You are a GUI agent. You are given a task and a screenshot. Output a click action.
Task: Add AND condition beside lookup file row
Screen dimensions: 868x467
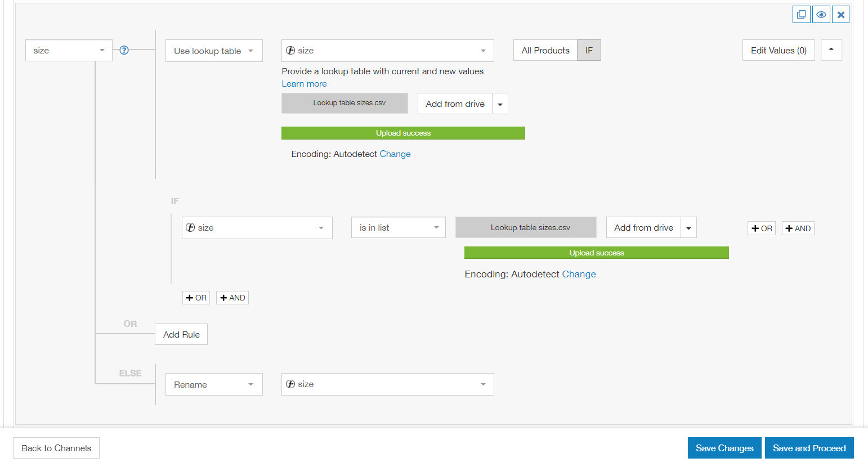[x=798, y=228]
